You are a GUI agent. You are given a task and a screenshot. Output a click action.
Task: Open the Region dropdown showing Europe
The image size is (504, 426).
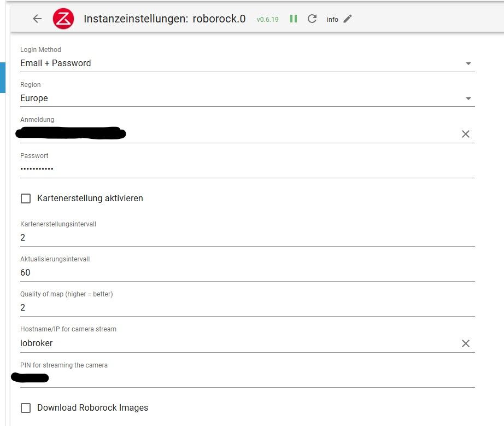click(x=248, y=98)
